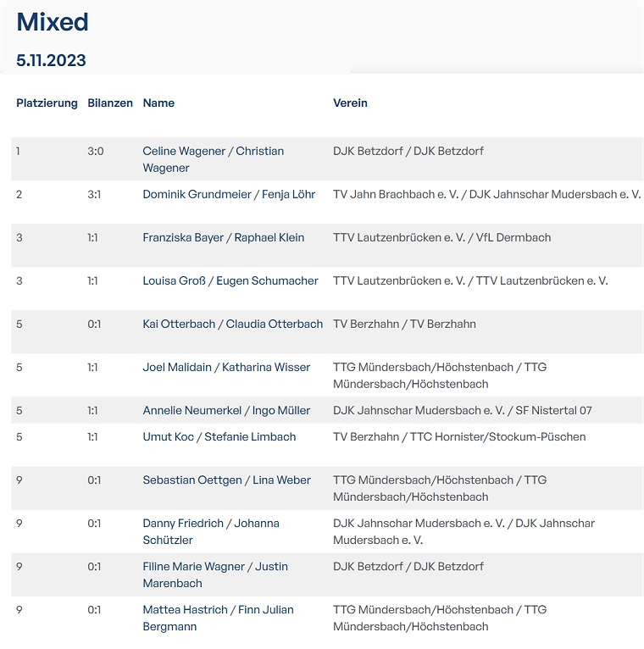Viewport: 644px width, 649px height.
Task: Click Joel Malidain / Katharina Wisser link
Action: point(226,368)
